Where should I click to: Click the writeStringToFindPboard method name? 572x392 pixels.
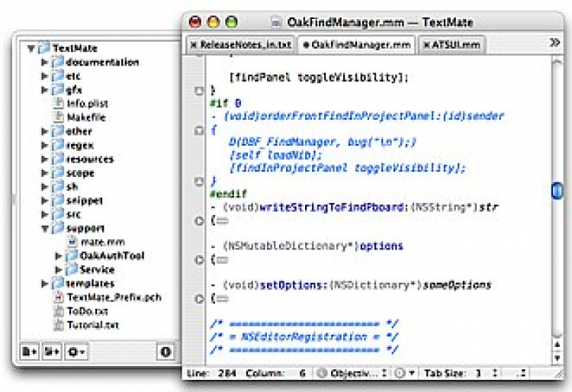click(331, 207)
